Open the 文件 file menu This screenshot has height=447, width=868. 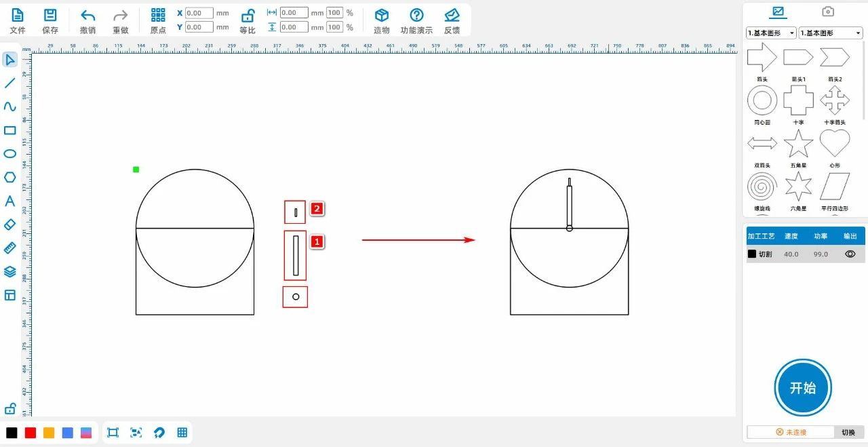click(x=18, y=20)
